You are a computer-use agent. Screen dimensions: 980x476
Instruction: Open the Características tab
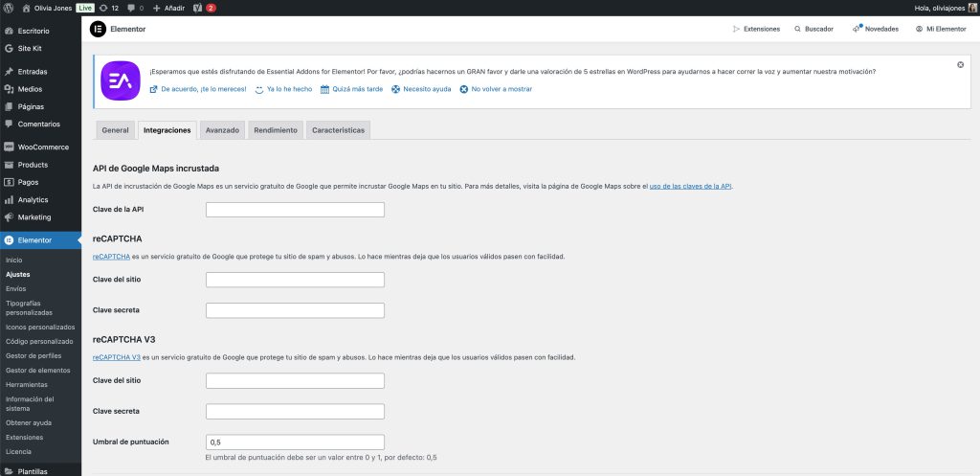[338, 130]
